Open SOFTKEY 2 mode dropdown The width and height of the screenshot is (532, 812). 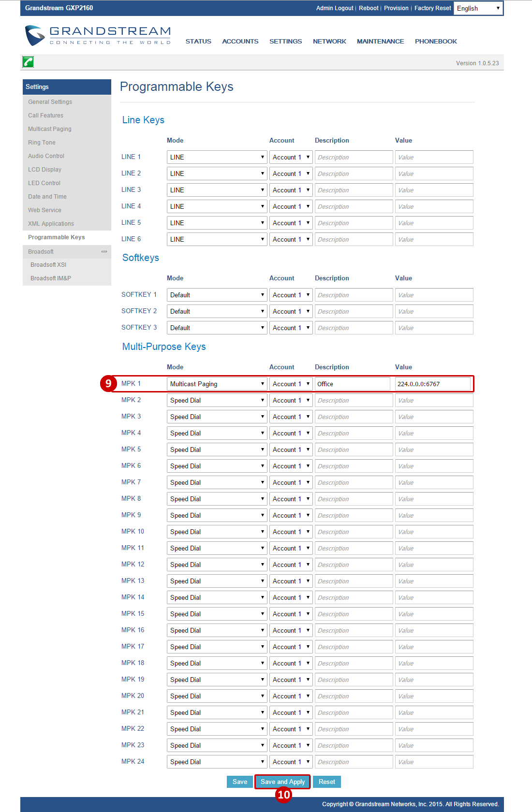(217, 311)
